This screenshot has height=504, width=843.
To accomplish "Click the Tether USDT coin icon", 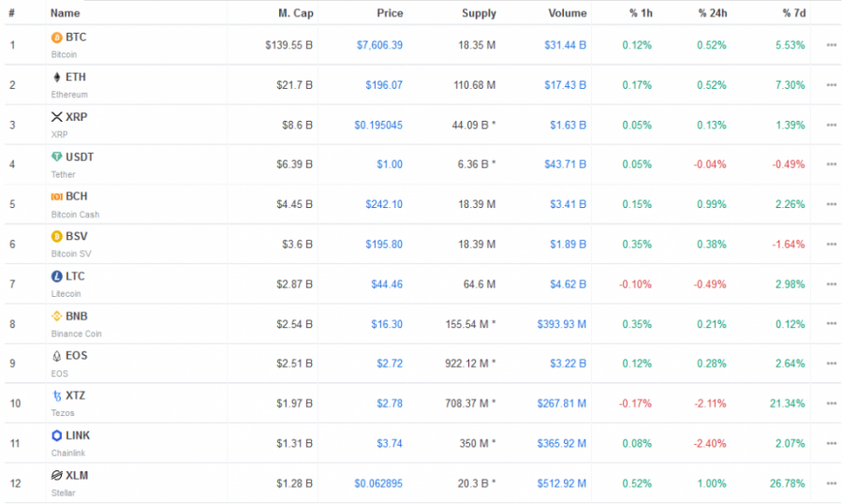I will click(x=56, y=156).
